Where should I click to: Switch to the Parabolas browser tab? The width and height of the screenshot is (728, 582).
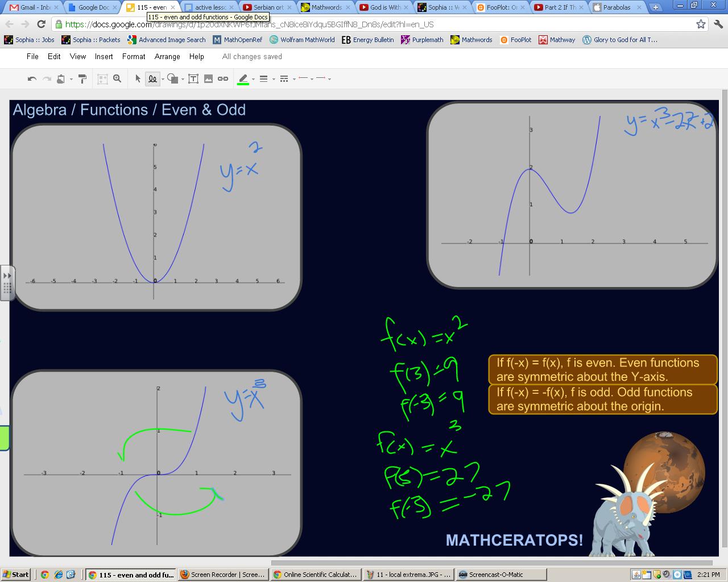click(x=617, y=7)
